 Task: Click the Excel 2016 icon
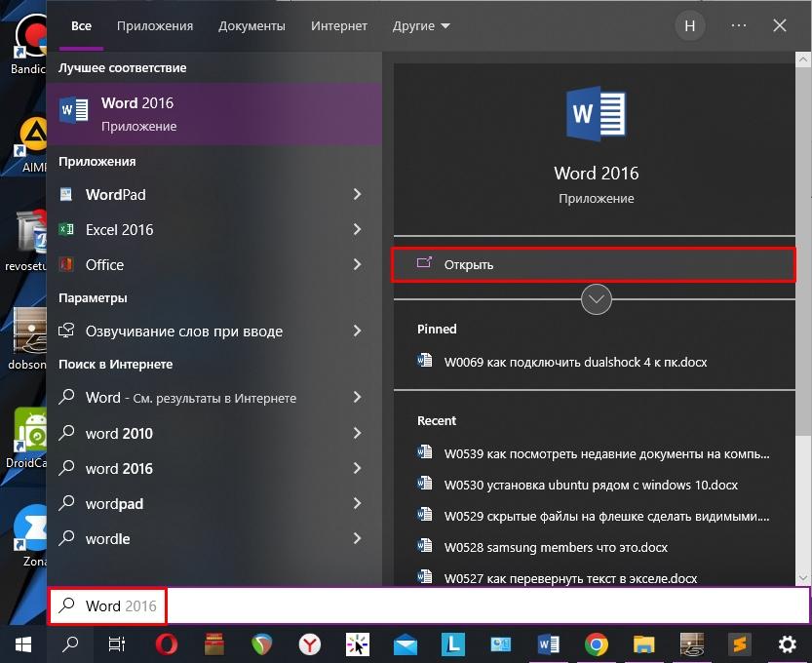coord(66,229)
